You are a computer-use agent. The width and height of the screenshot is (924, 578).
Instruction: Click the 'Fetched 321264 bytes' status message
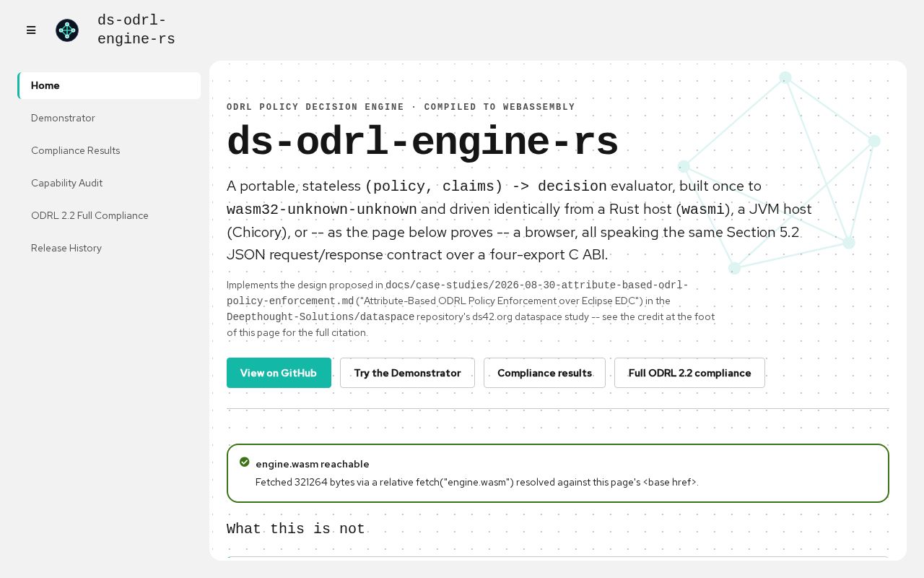pos(477,482)
